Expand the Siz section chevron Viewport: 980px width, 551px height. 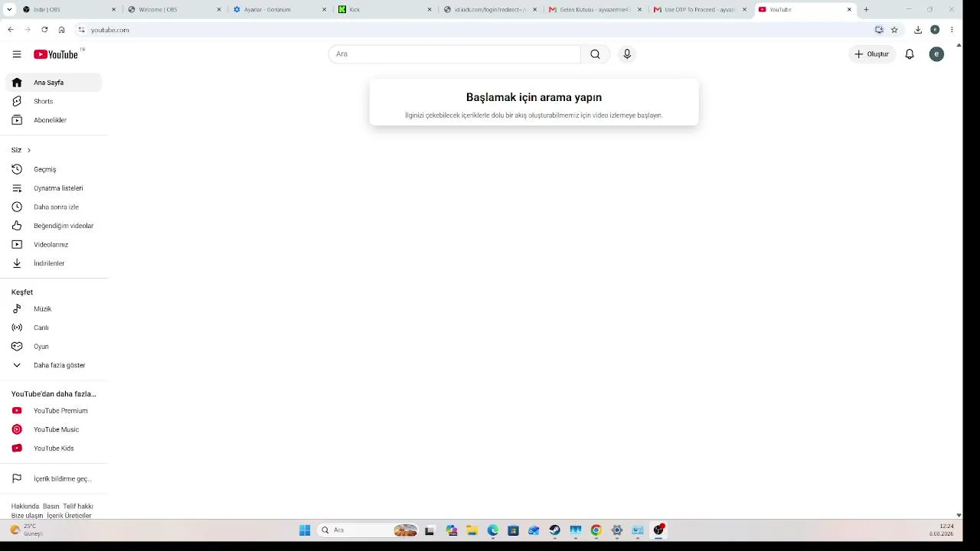(x=29, y=150)
